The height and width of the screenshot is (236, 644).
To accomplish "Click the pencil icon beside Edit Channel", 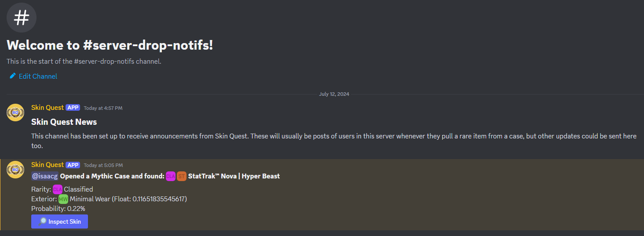I will 13,76.
